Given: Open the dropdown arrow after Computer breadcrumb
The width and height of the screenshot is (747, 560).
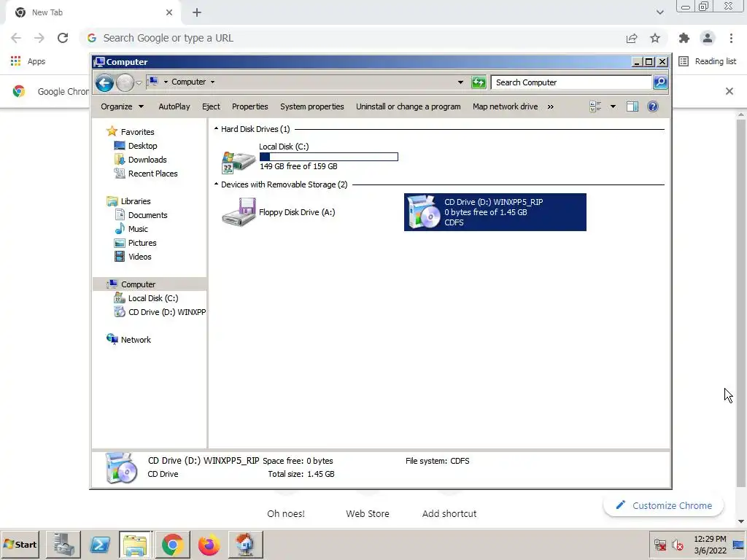Looking at the screenshot, I should [x=212, y=82].
